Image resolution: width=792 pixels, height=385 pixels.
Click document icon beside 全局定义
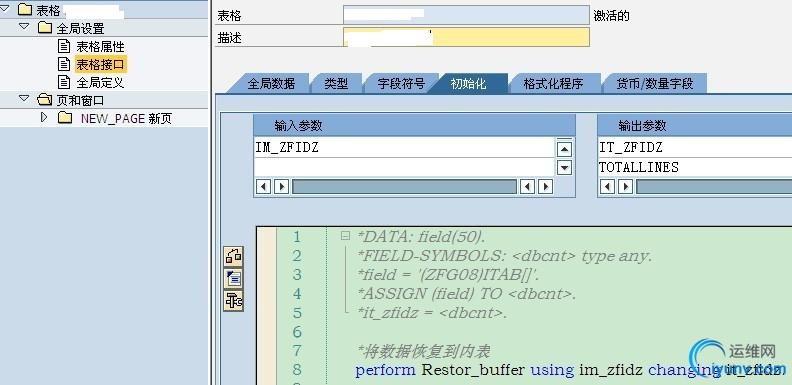(x=64, y=82)
